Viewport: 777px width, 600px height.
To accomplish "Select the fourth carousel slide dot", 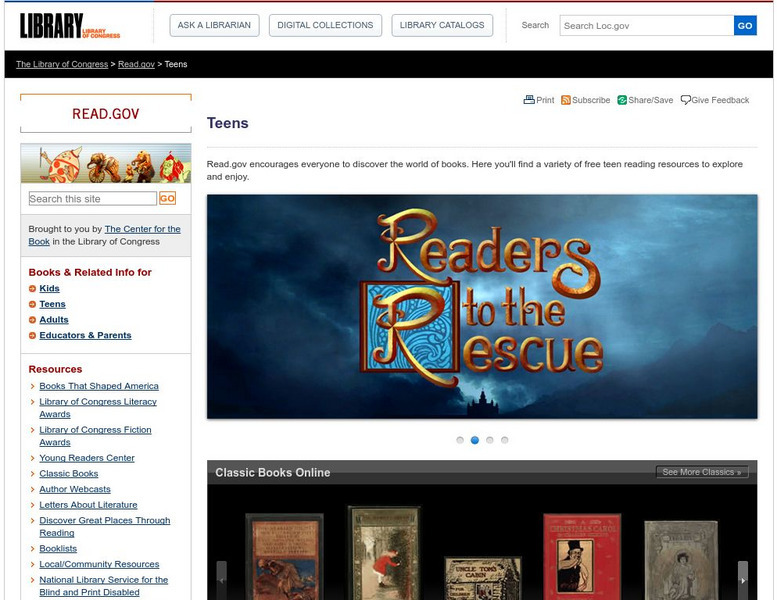I will pyautogui.click(x=504, y=440).
